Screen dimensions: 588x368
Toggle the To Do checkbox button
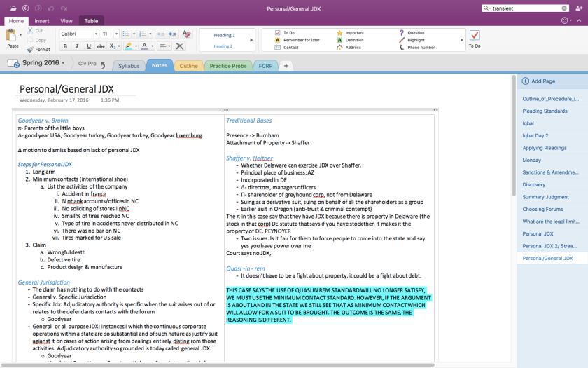(475, 36)
